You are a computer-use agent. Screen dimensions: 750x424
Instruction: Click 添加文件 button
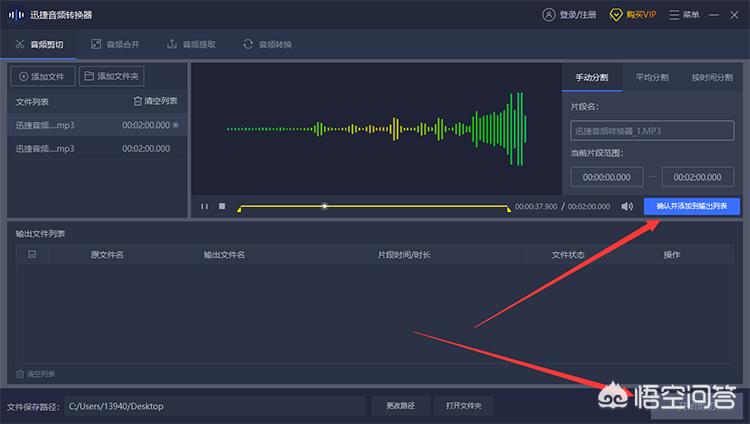pos(42,76)
